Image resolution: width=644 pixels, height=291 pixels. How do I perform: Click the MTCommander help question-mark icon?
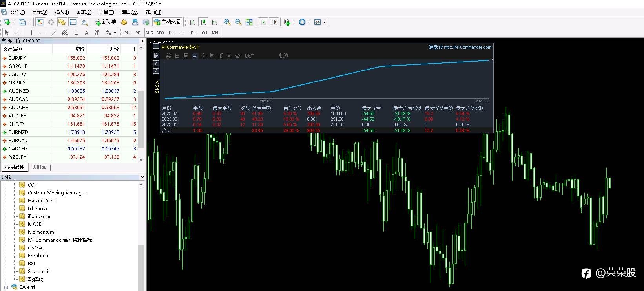[x=156, y=63]
